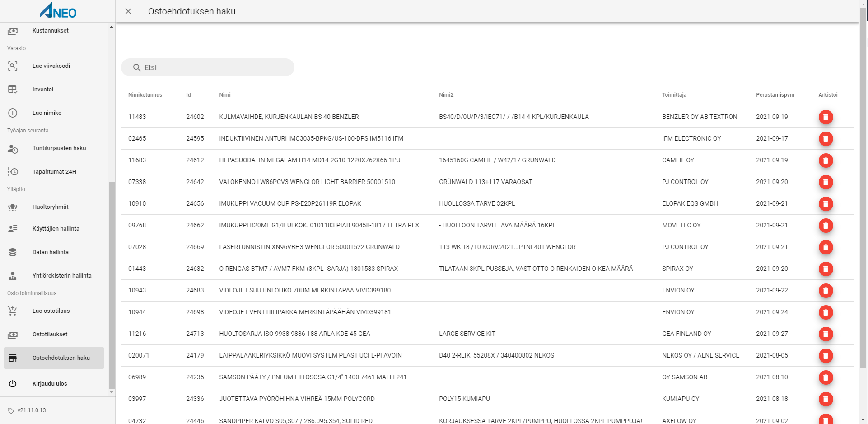
Task: Open Ostotilaukset menu item
Action: pyautogui.click(x=54, y=334)
